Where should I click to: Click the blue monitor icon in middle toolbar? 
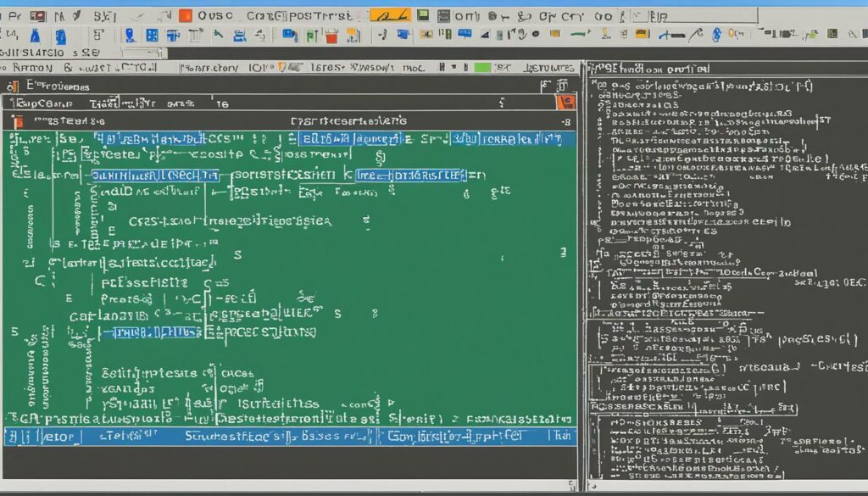tap(290, 36)
